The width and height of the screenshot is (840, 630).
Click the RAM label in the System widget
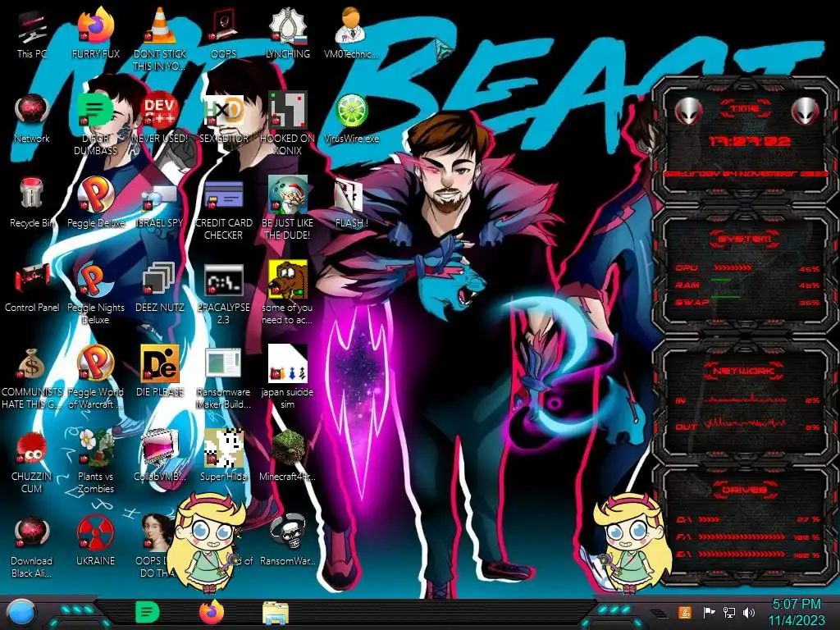(x=687, y=285)
